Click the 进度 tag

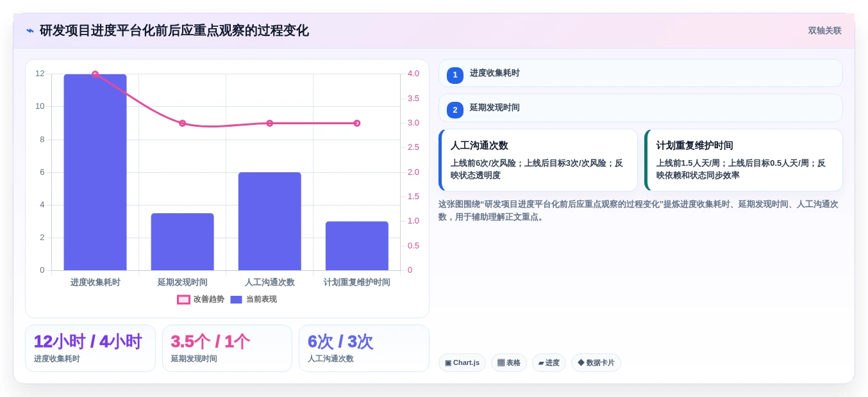[x=549, y=362]
